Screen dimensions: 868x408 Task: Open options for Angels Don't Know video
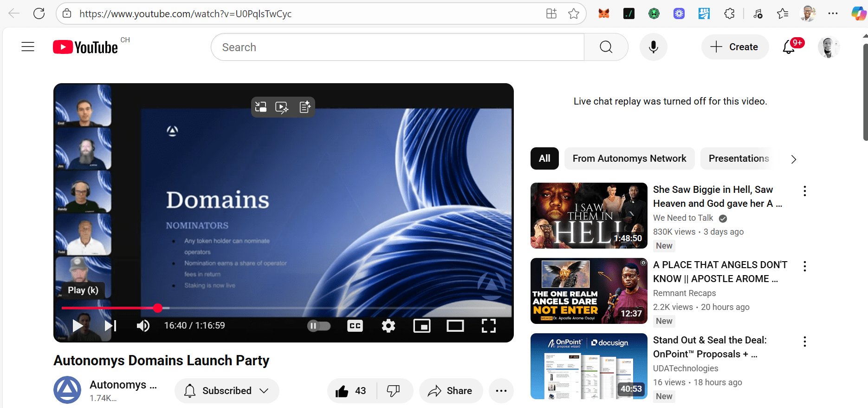[805, 266]
